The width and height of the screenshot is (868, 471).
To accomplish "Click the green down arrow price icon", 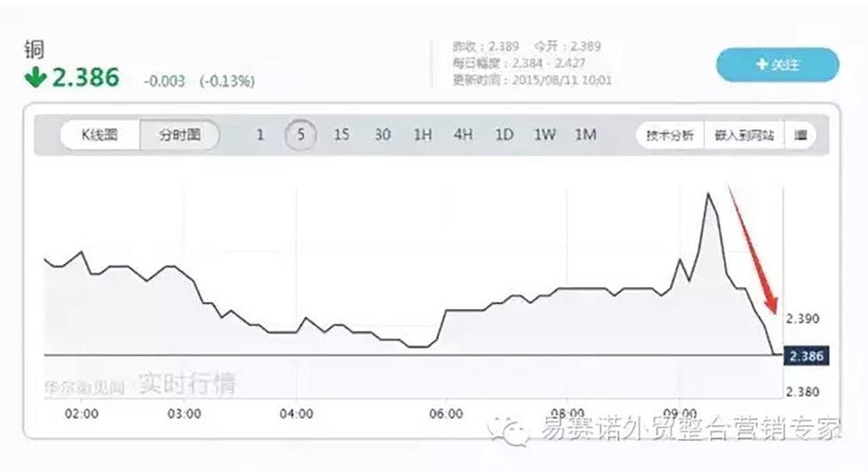I will [x=35, y=78].
